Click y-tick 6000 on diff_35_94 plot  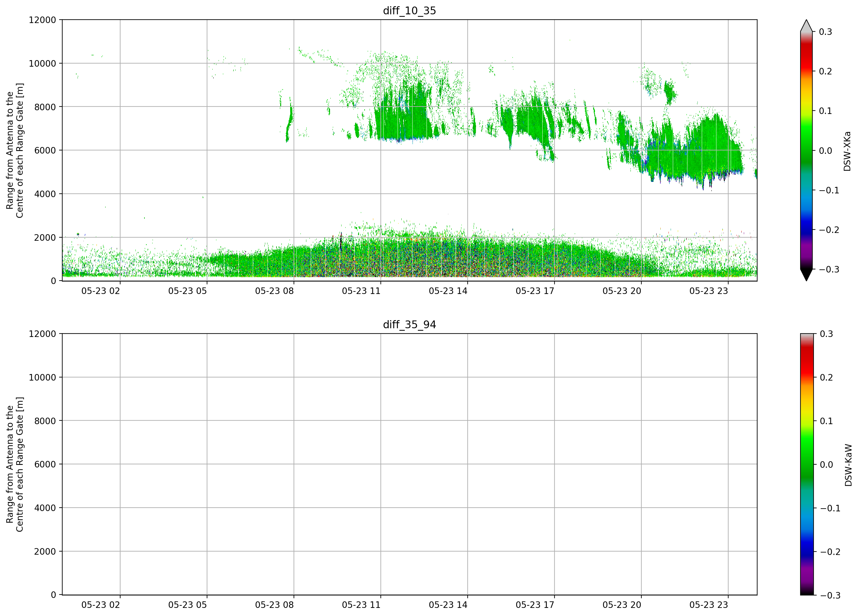coord(45,464)
